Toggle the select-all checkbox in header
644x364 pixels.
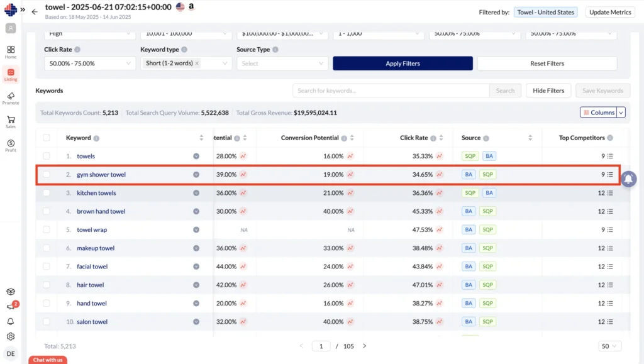pos(47,138)
